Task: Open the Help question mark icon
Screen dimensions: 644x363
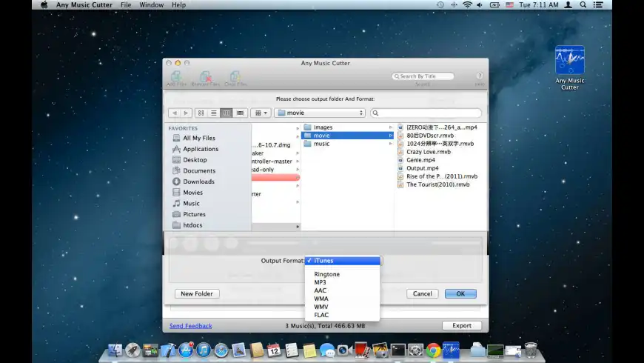Action: pos(480,76)
